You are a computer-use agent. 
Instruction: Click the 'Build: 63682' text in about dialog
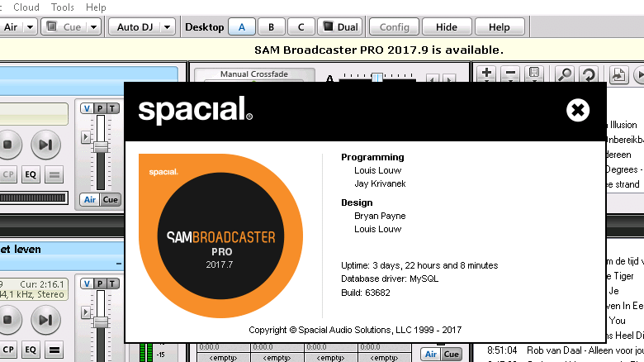pos(366,293)
